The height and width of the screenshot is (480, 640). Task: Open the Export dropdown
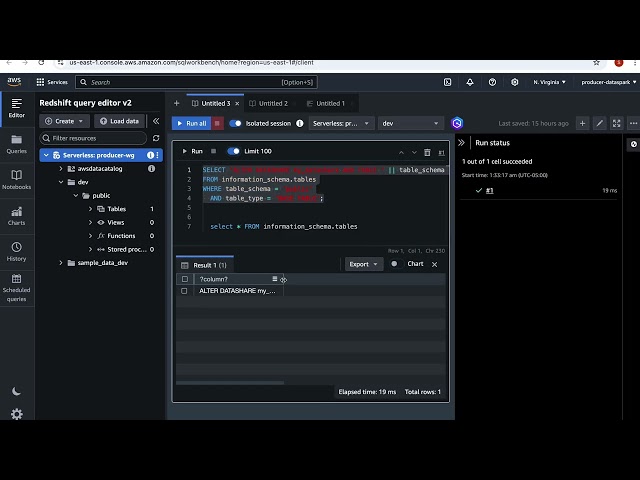[x=363, y=264]
